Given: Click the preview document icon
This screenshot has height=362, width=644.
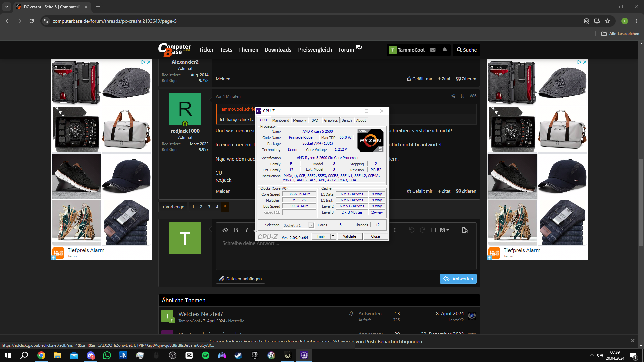Looking at the screenshot, I should coord(465,230).
